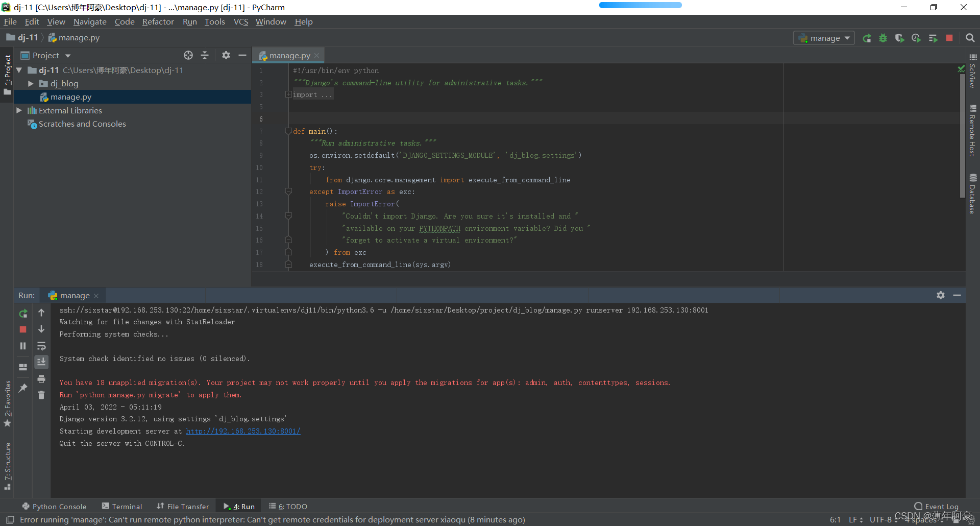Click the editor vertical scrollbar
Viewport: 980px width, 526px height.
tap(962, 135)
